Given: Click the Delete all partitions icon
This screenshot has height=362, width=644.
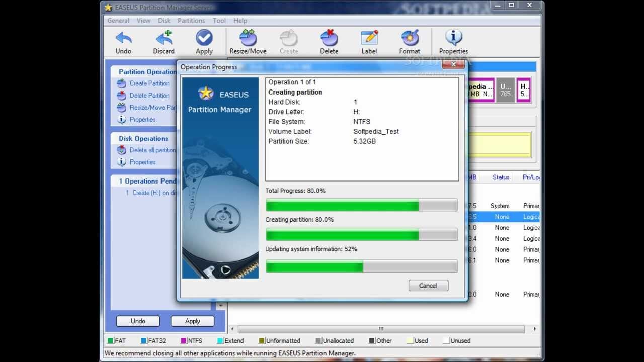Looking at the screenshot, I should [x=121, y=150].
